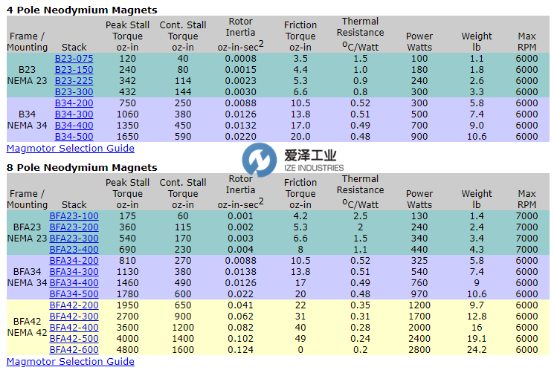Click rotor inertia value 0.124
Image resolution: width=554 pixels, height=370 pixels.
tap(241, 350)
